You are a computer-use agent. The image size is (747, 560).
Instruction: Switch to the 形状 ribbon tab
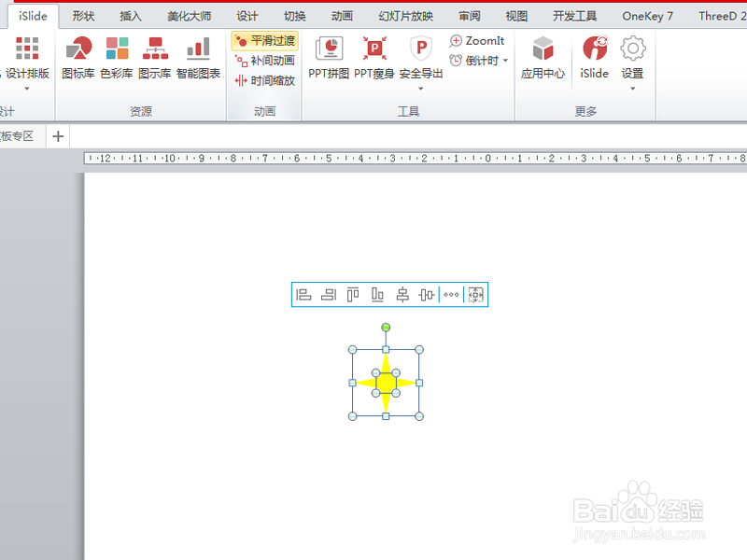pyautogui.click(x=83, y=16)
